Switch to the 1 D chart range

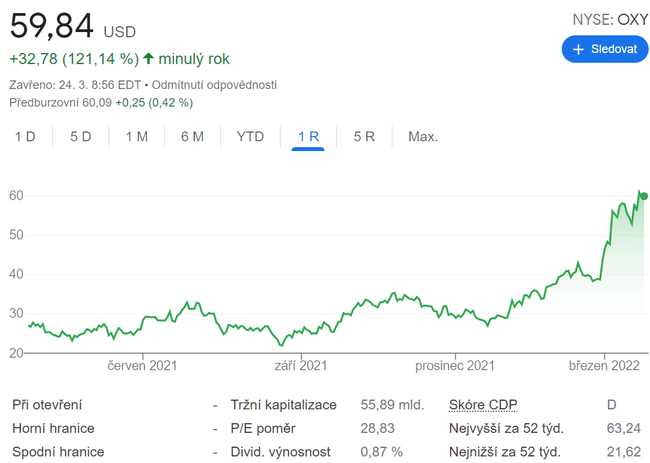tap(25, 136)
